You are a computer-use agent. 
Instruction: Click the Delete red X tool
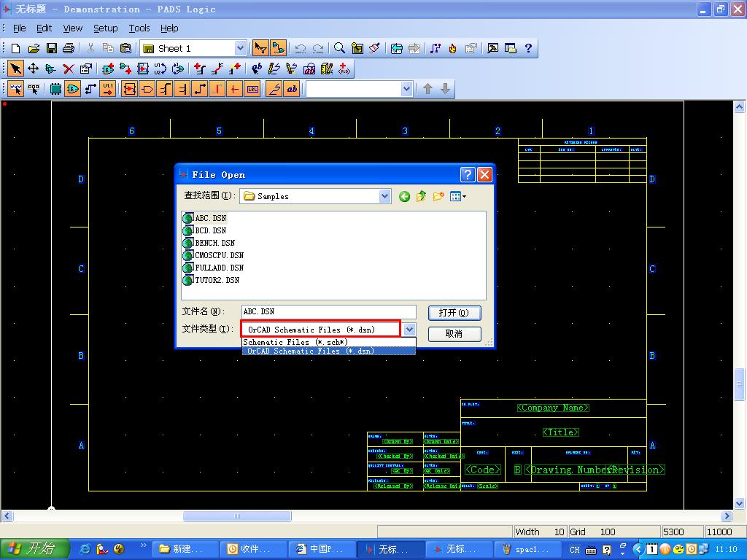(x=69, y=69)
